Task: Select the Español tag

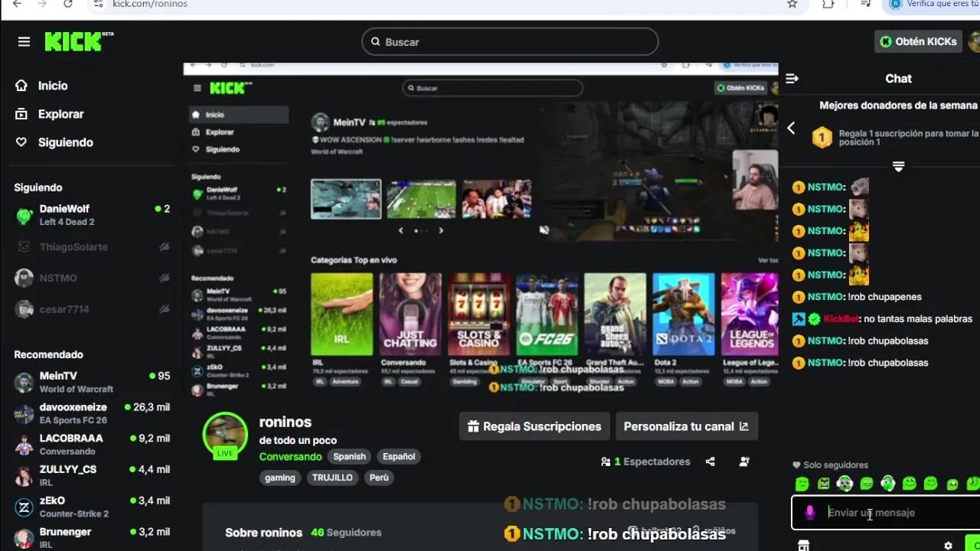Action: coord(399,456)
